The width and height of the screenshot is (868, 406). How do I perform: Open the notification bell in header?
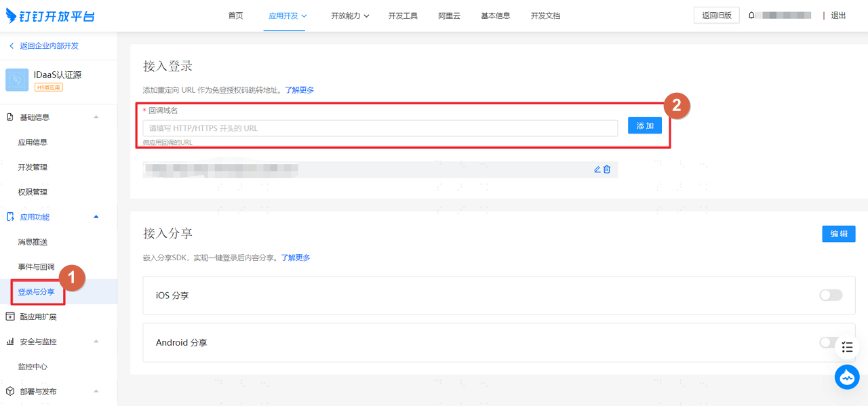751,16
